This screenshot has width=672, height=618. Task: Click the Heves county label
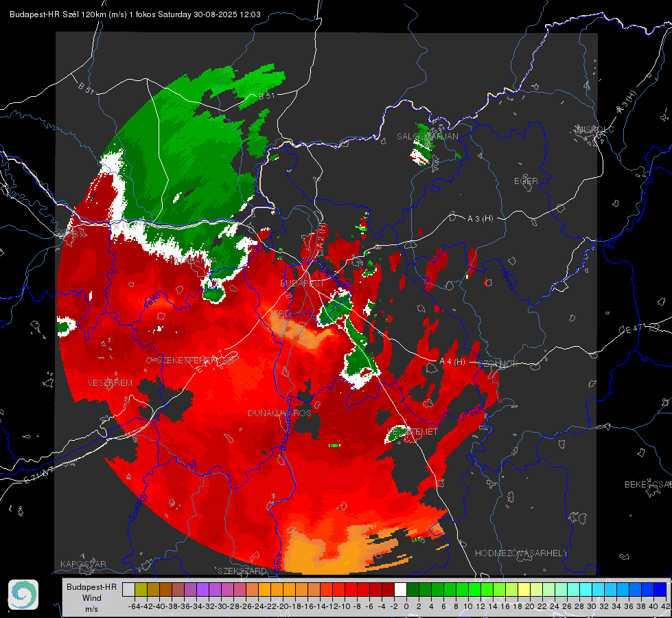tap(509, 278)
